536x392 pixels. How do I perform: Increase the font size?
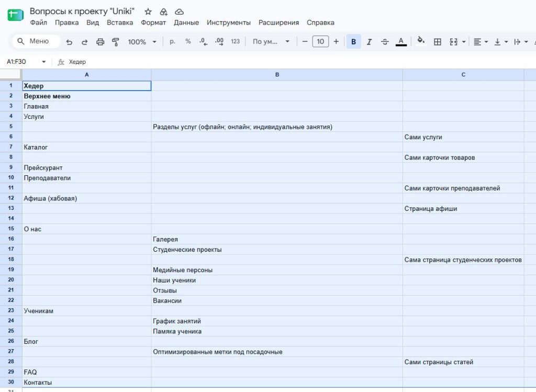tap(336, 42)
